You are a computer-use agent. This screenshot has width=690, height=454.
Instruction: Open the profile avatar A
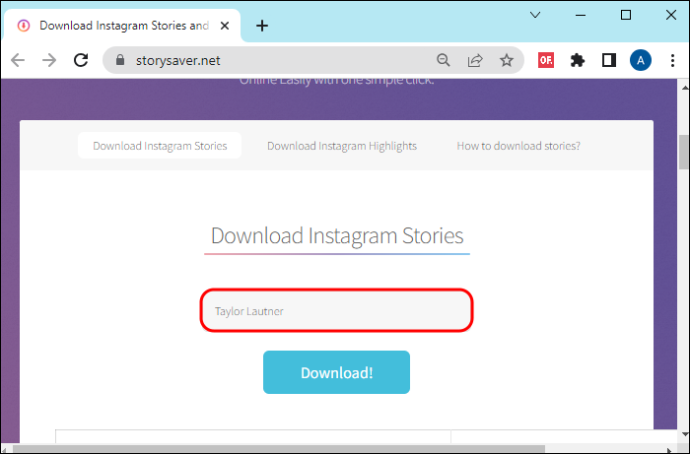(641, 60)
